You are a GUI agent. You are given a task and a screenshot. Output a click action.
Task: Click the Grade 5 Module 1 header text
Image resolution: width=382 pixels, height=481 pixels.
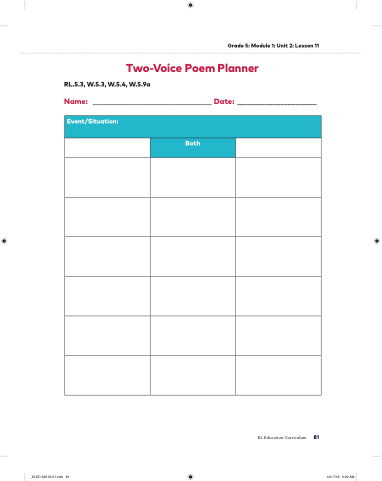273,46
